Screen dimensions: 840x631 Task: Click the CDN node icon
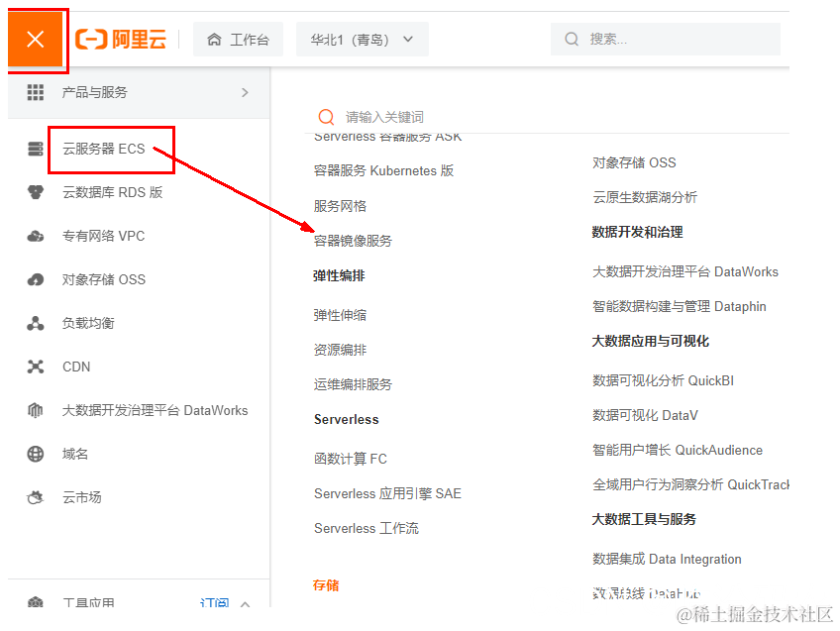click(36, 367)
